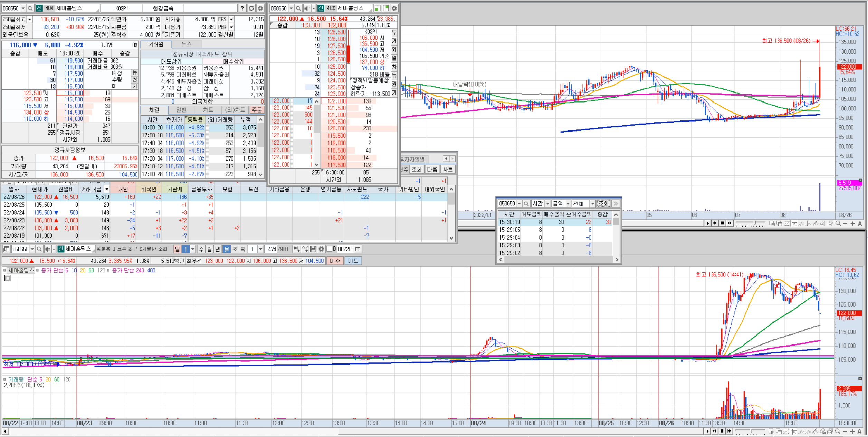The image size is (868, 437).
Task: Toggle 종가 단순 5 10 20 legend marker
Action: pos(38,270)
